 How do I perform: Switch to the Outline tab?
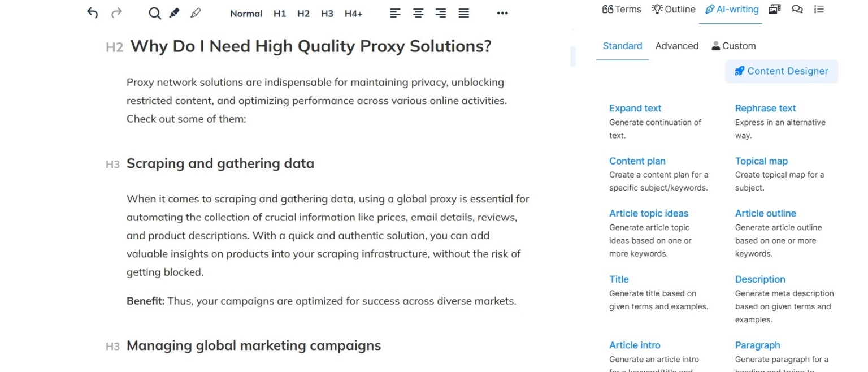point(674,9)
